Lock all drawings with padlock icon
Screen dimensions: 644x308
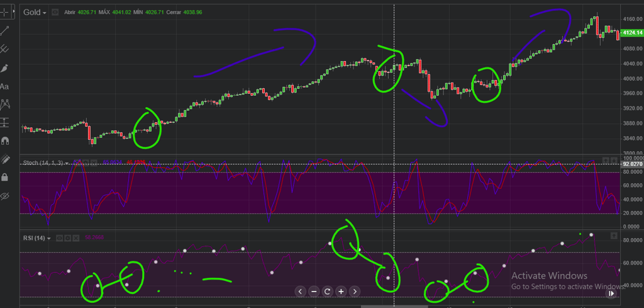click(4, 177)
